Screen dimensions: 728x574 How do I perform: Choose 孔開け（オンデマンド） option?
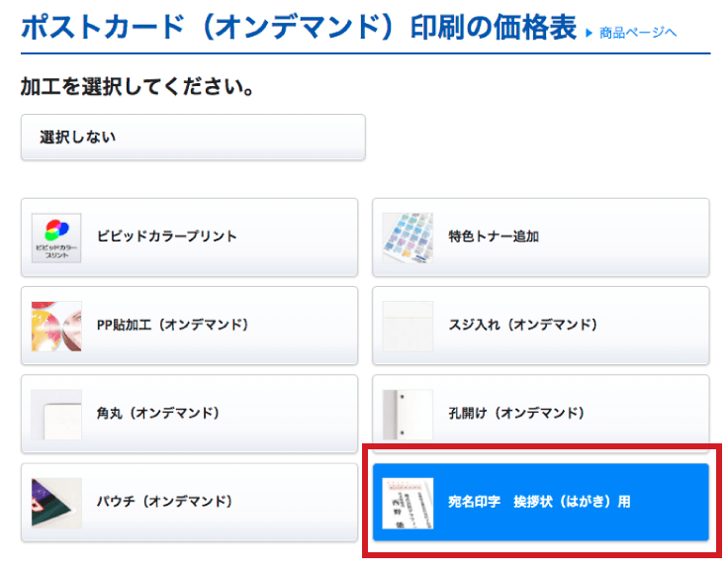click(x=516, y=414)
